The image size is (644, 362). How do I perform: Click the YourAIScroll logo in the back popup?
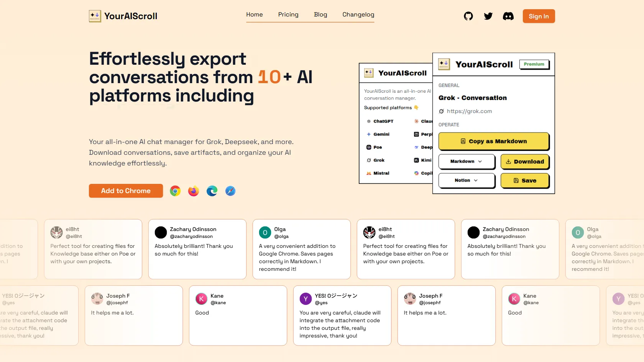tap(369, 73)
